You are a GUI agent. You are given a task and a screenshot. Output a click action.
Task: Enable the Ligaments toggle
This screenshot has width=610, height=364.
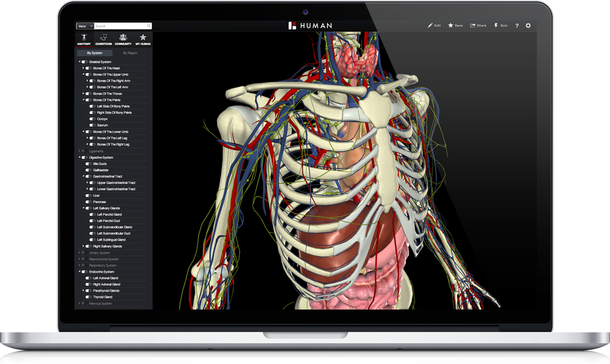pos(84,151)
